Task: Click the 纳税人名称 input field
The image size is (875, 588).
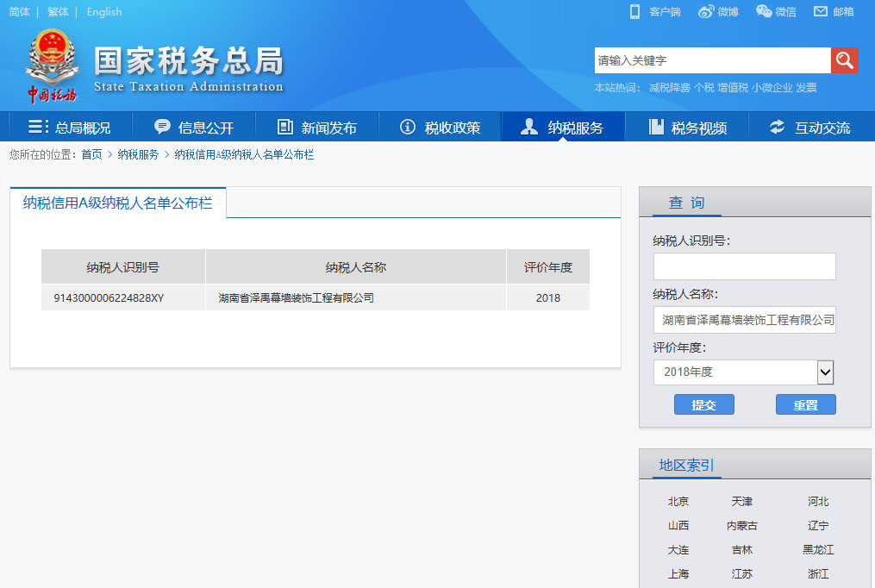Action: 744,320
